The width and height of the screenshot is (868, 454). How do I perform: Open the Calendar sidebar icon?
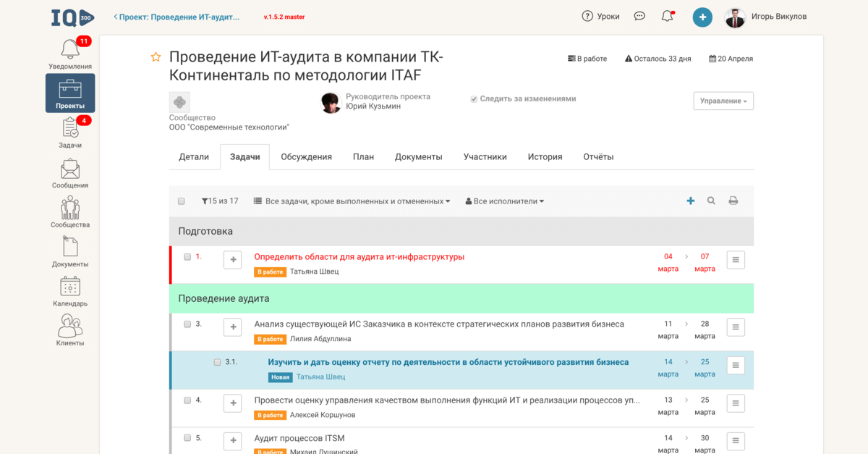pyautogui.click(x=70, y=291)
